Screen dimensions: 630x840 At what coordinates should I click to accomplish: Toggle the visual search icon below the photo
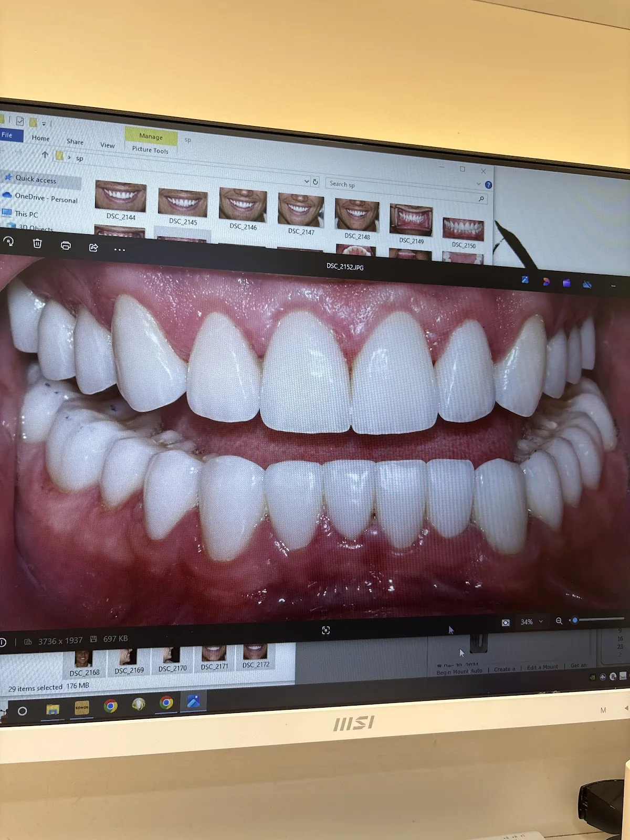325,630
